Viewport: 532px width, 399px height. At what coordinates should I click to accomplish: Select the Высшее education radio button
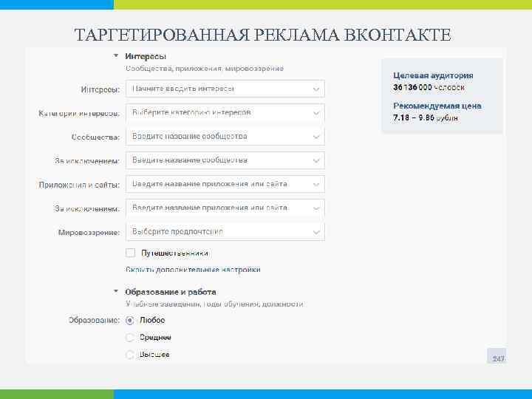click(129, 355)
